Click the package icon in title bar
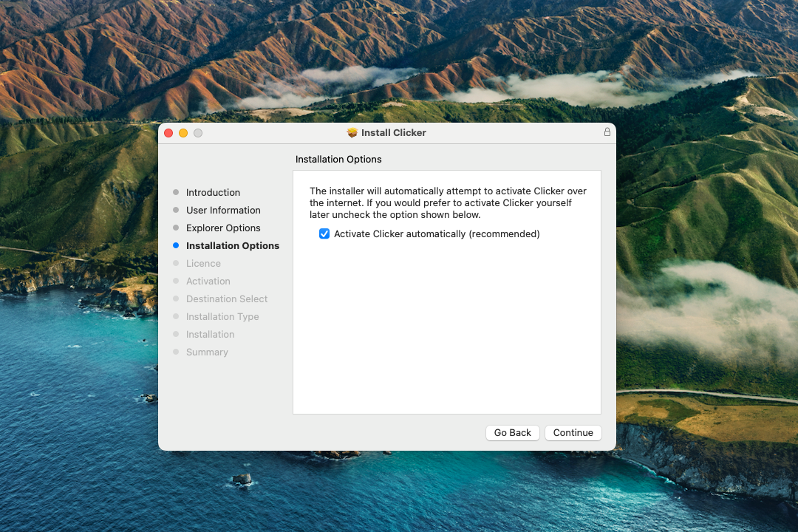 point(352,133)
